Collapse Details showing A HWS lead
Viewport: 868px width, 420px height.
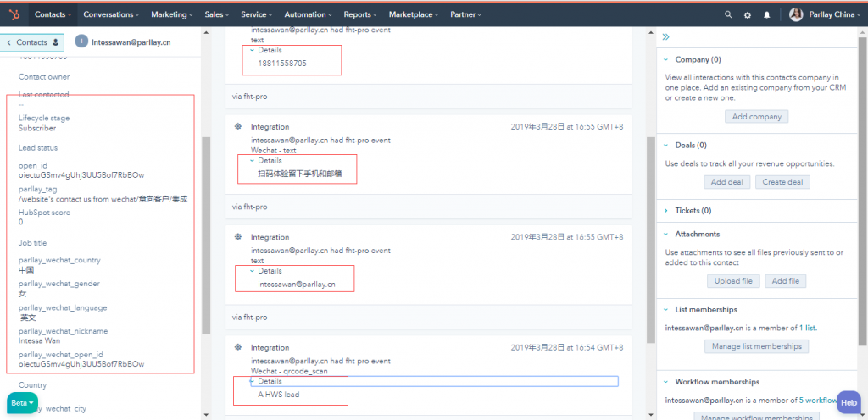265,382
